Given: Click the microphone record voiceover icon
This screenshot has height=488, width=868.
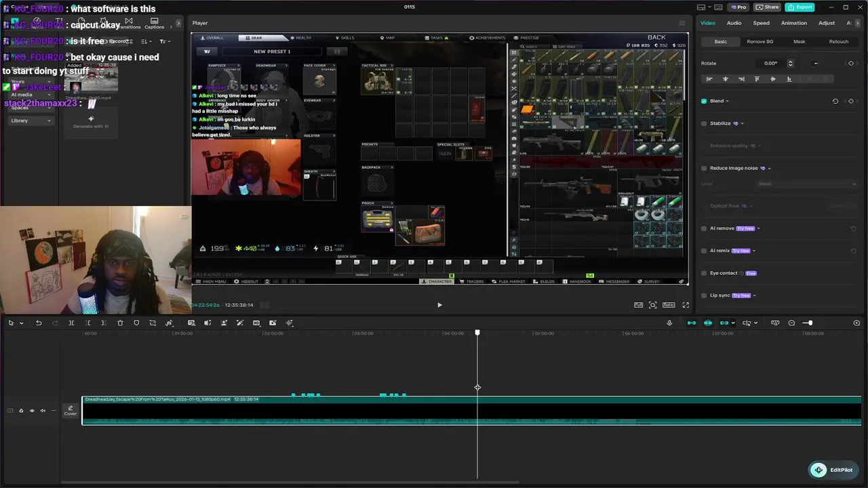Looking at the screenshot, I should pos(669,323).
